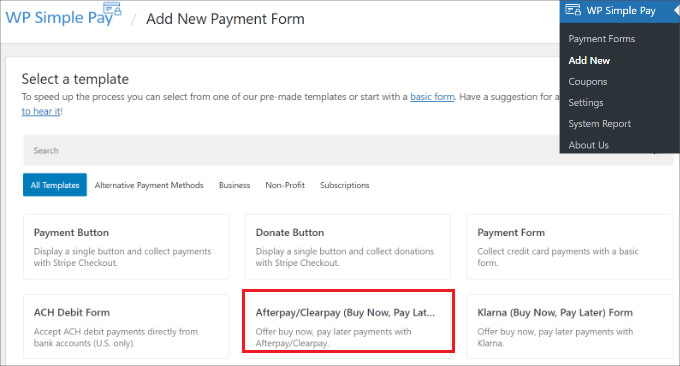Choose the ACH Debit Form template
The image size is (680, 366).
coord(126,327)
